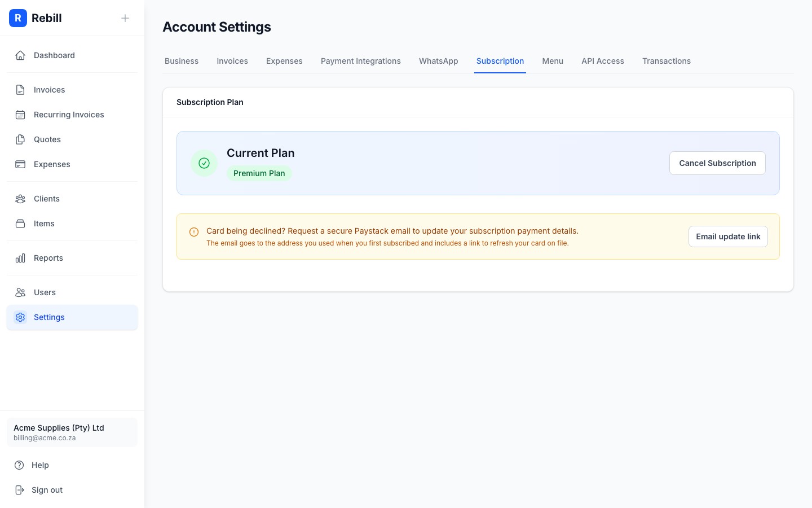This screenshot has height=508, width=812.
Task: Open Invoices via the document icon
Action: 20,89
